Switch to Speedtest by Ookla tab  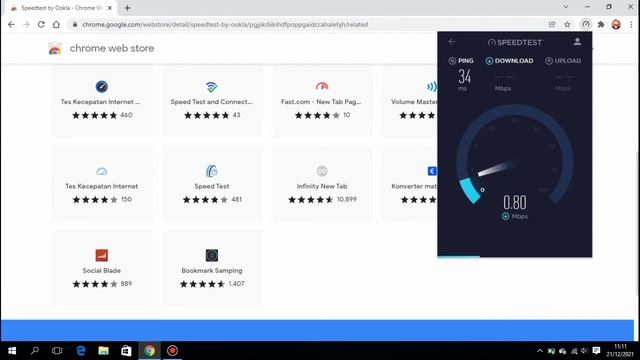pyautogui.click(x=61, y=8)
